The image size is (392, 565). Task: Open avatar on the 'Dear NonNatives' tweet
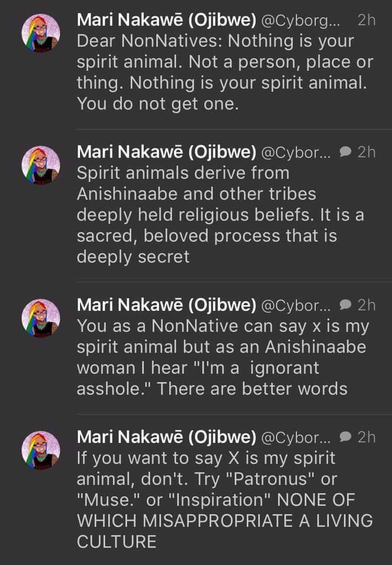[41, 34]
